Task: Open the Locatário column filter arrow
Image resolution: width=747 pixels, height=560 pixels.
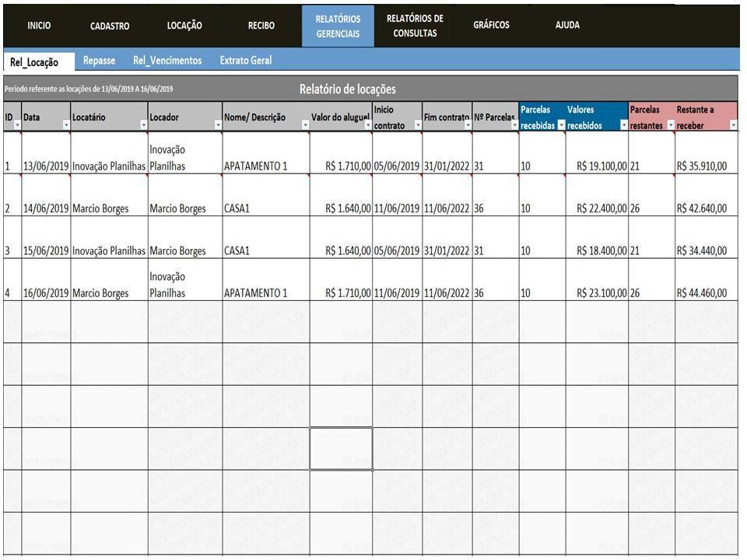Action: [142, 125]
